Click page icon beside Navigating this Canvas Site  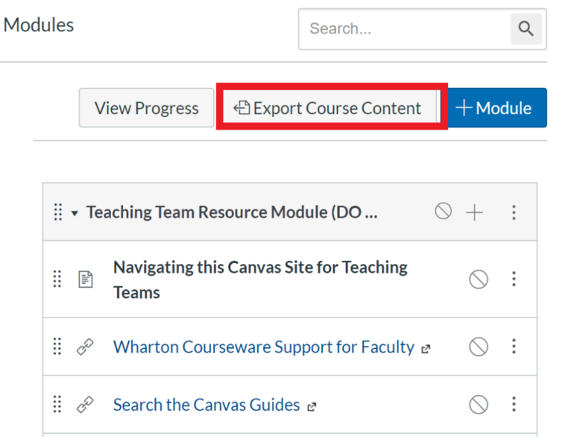pos(86,279)
